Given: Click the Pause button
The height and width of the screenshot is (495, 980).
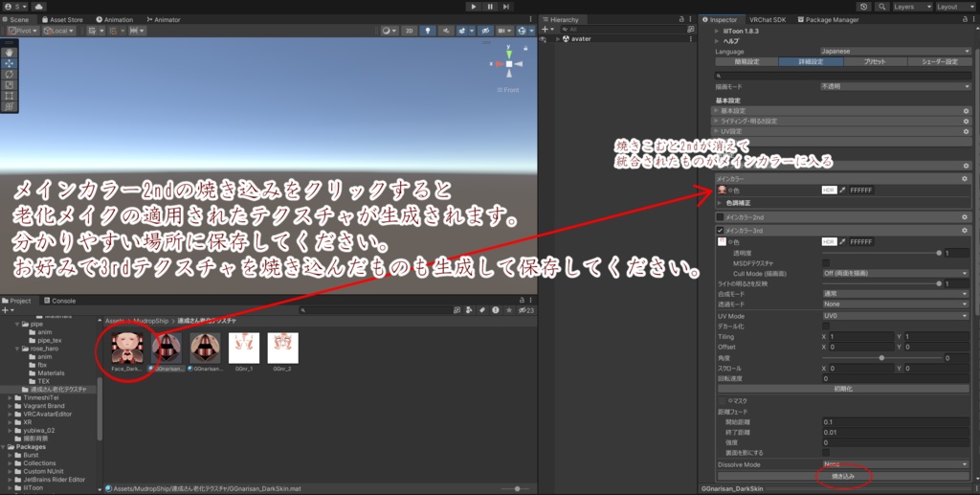Looking at the screenshot, I should tap(490, 7).
